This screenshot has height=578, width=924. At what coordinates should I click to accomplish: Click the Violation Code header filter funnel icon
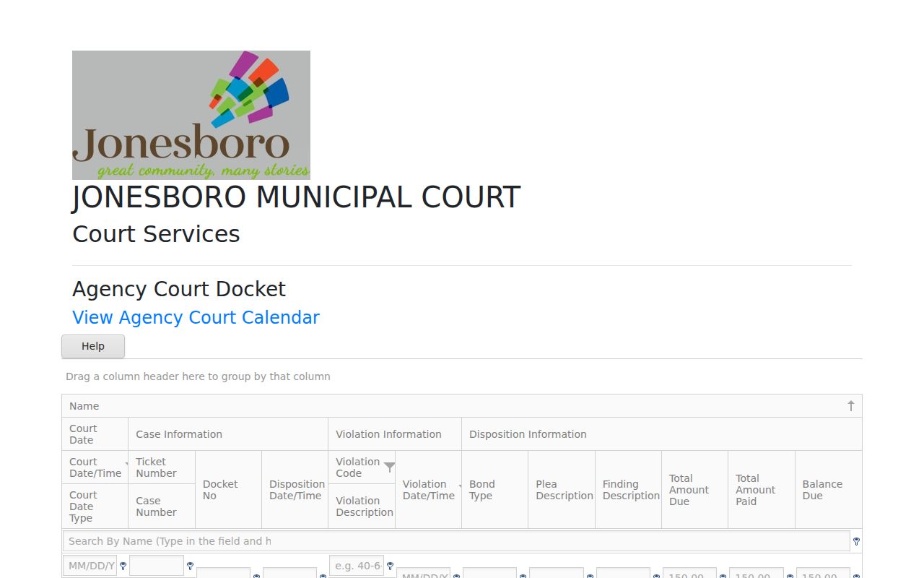(x=389, y=467)
